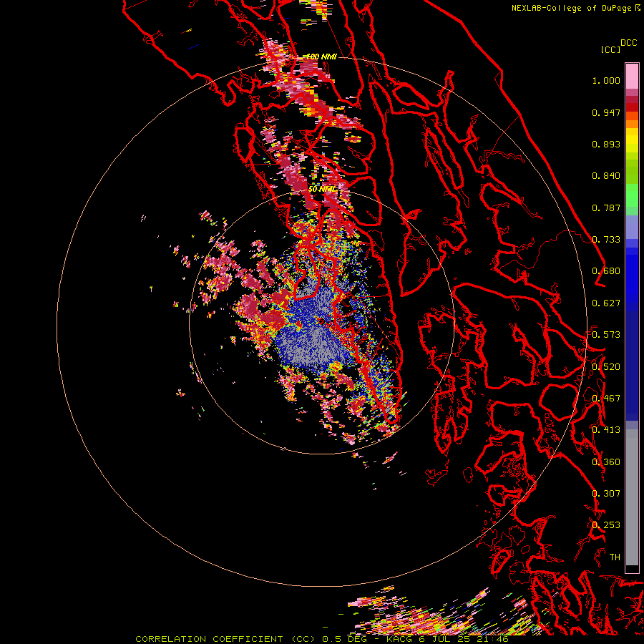
Task: Click the Correlation Coefficient caption at bottom
Action: (x=322, y=639)
